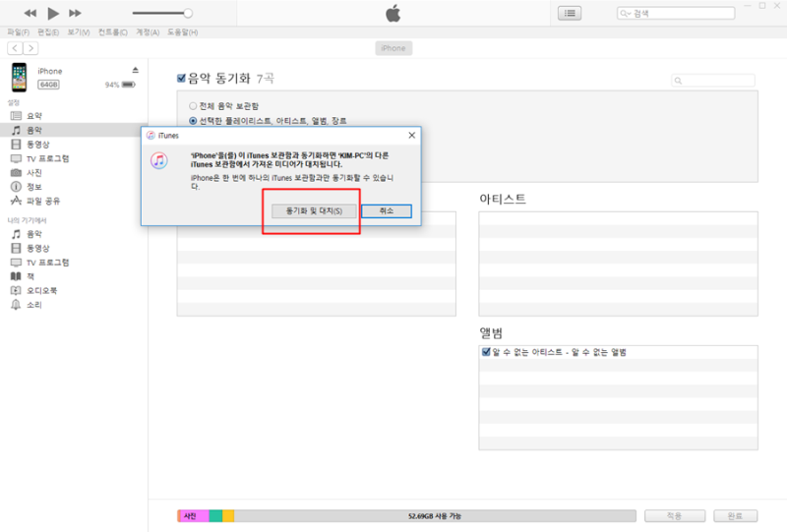This screenshot has height=532, width=787.
Task: Click the rewind playback button
Action: [x=30, y=13]
